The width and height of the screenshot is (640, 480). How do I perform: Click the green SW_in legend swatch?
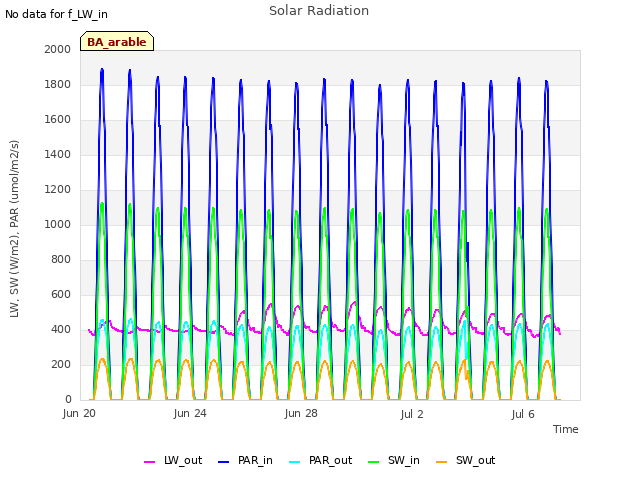pos(373,462)
